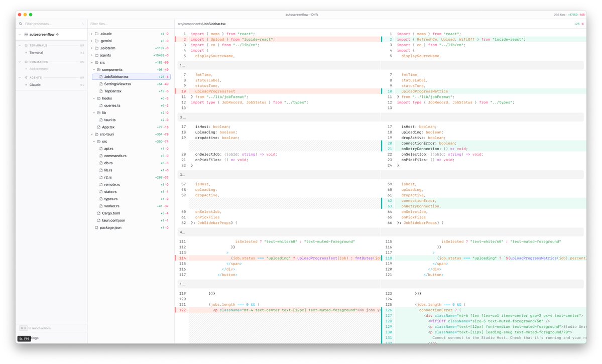The image size is (602, 364).
Task: Click the .gemini folder icon
Action: click(x=97, y=41)
